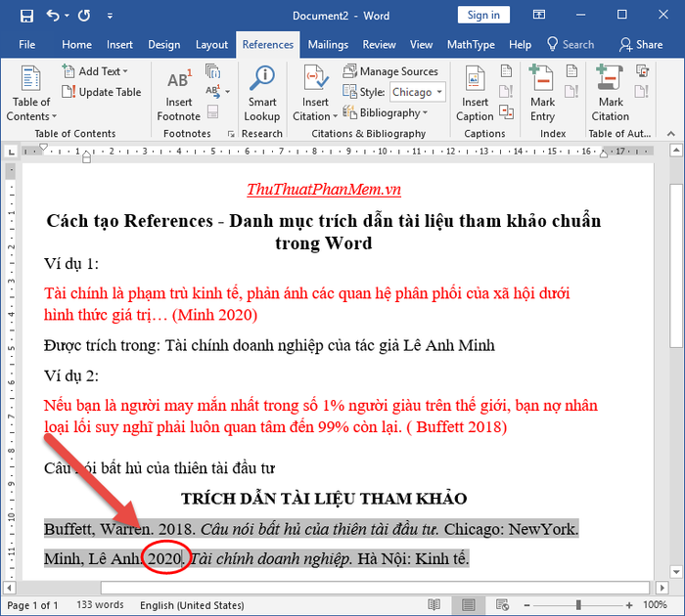Image resolution: width=685 pixels, height=616 pixels.
Task: Change citation Style from Chicago
Action: pyautogui.click(x=417, y=92)
